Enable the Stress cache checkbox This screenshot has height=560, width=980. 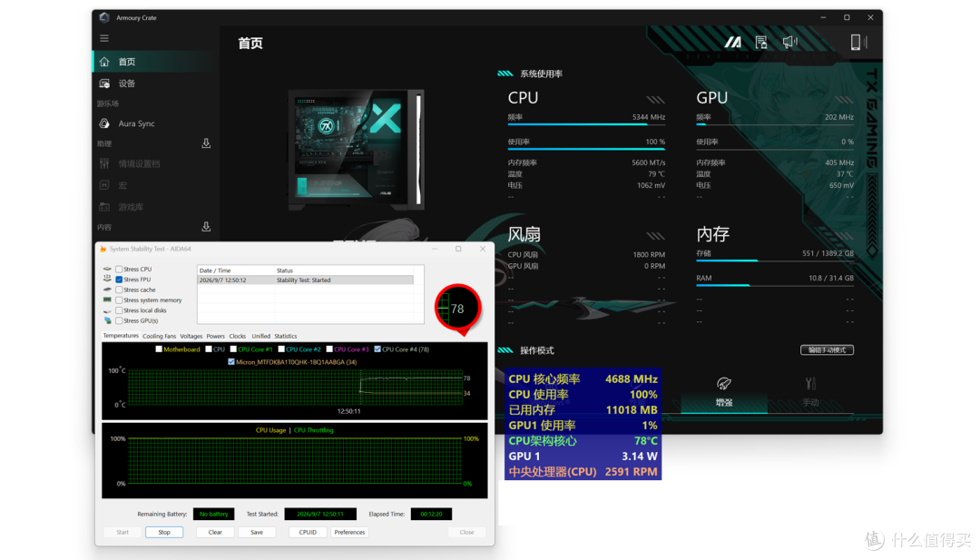tap(119, 290)
